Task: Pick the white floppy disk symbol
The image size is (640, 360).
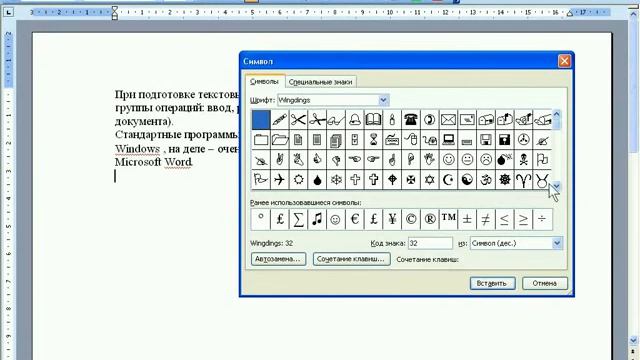Action: click(x=486, y=140)
